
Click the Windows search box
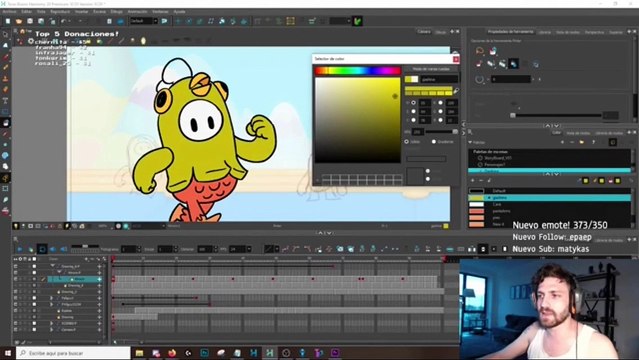pyautogui.click(x=73, y=353)
